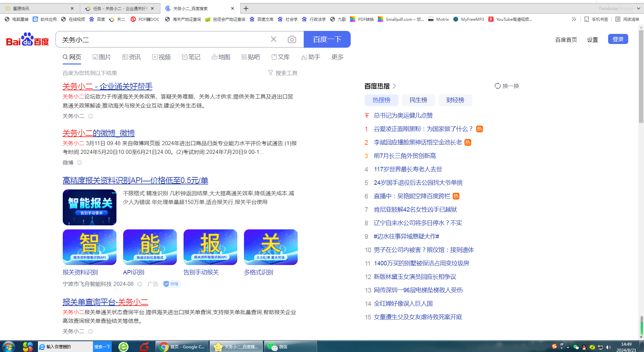The width and height of the screenshot is (644, 352).
Task: Click the 智能报关 ad thumbnail
Action: point(90,207)
